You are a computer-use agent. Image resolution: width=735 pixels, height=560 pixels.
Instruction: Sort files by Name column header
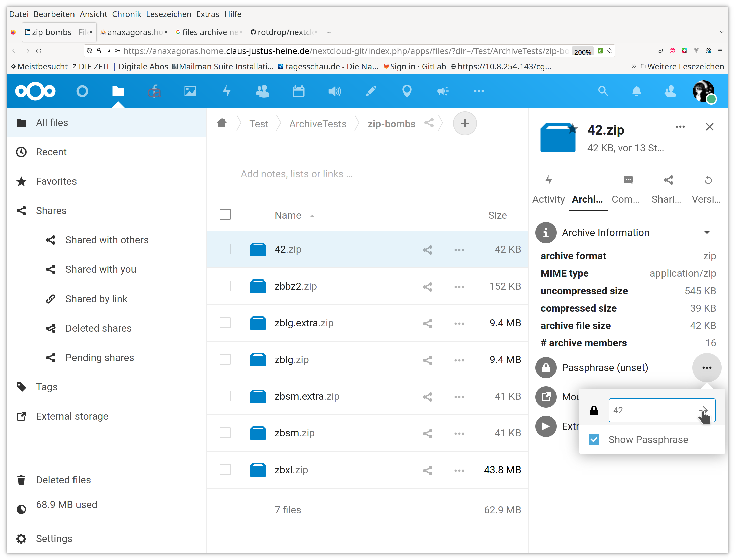coord(288,215)
